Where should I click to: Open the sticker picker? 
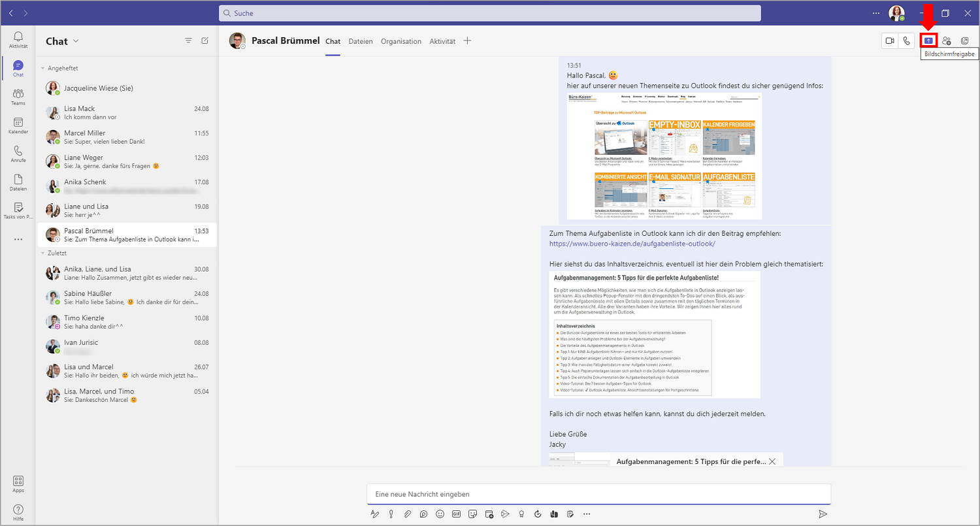[473, 514]
